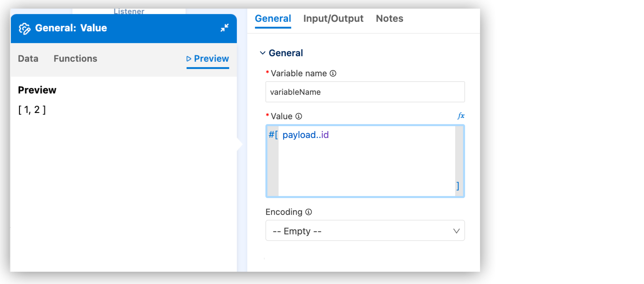The height and width of the screenshot is (284, 644).
Task: Toggle the fx expression mode button
Action: click(461, 116)
